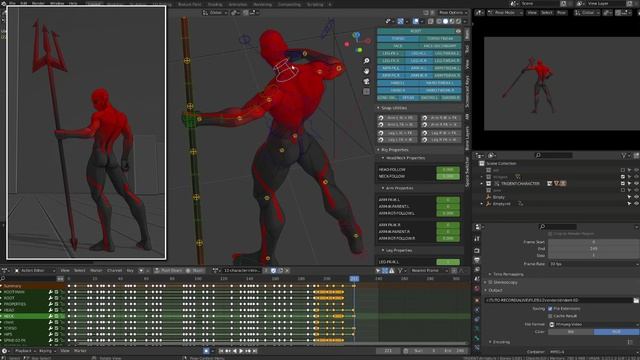Select BW color mode
The height and width of the screenshot is (360, 640).
(x=571, y=332)
